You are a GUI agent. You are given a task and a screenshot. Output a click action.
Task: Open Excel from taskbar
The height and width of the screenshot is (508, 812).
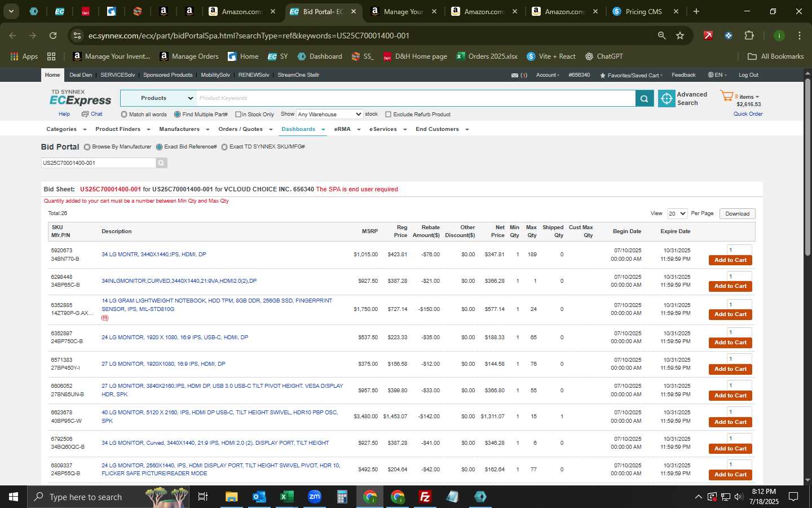tap(286, 497)
